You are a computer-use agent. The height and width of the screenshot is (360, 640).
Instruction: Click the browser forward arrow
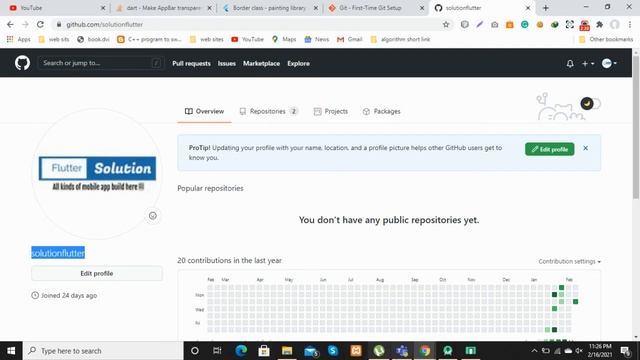(25, 24)
